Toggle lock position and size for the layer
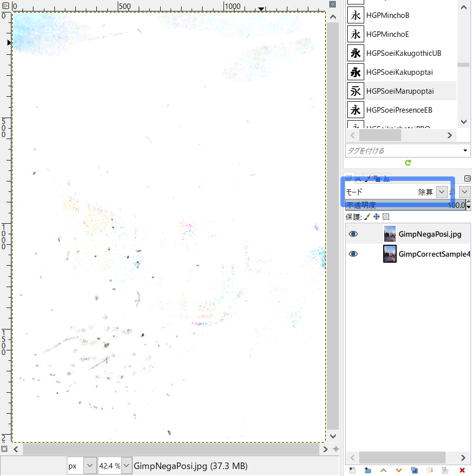Screen dimensions: 472x476 click(x=377, y=217)
